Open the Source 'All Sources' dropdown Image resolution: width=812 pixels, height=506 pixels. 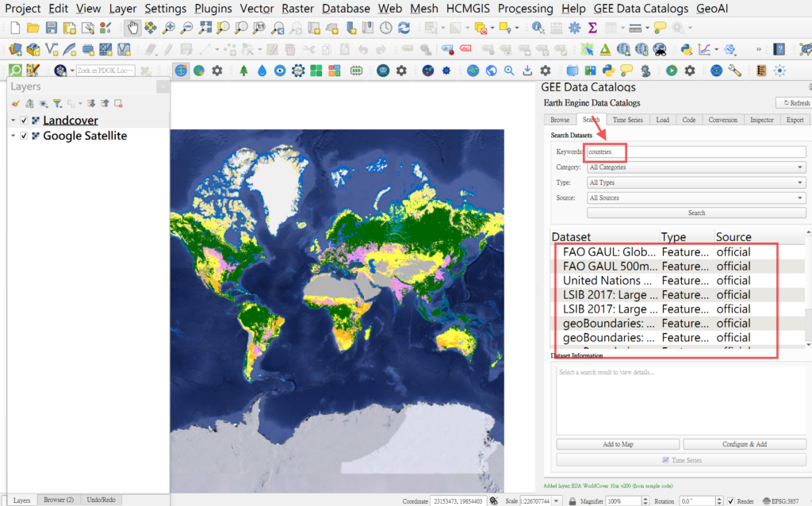click(696, 197)
